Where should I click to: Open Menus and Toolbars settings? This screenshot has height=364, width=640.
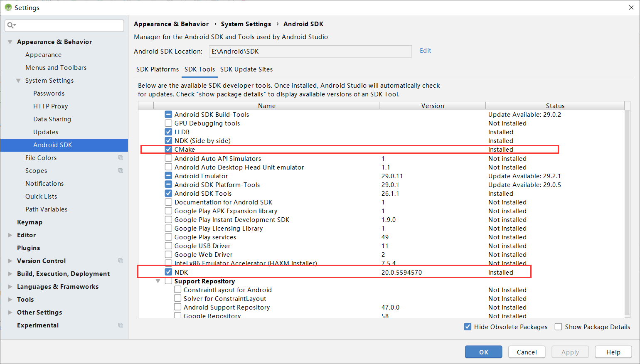pos(56,68)
